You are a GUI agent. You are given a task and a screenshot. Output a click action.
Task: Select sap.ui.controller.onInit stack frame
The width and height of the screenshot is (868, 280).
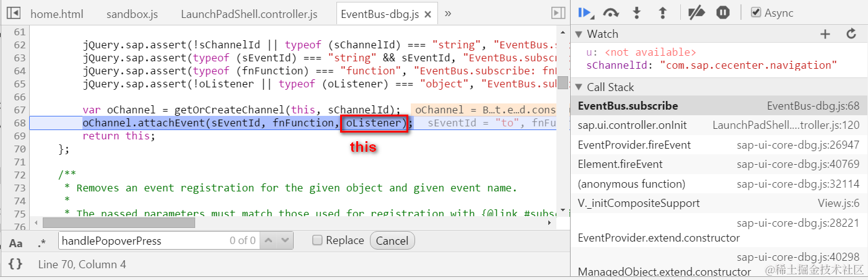(719, 125)
